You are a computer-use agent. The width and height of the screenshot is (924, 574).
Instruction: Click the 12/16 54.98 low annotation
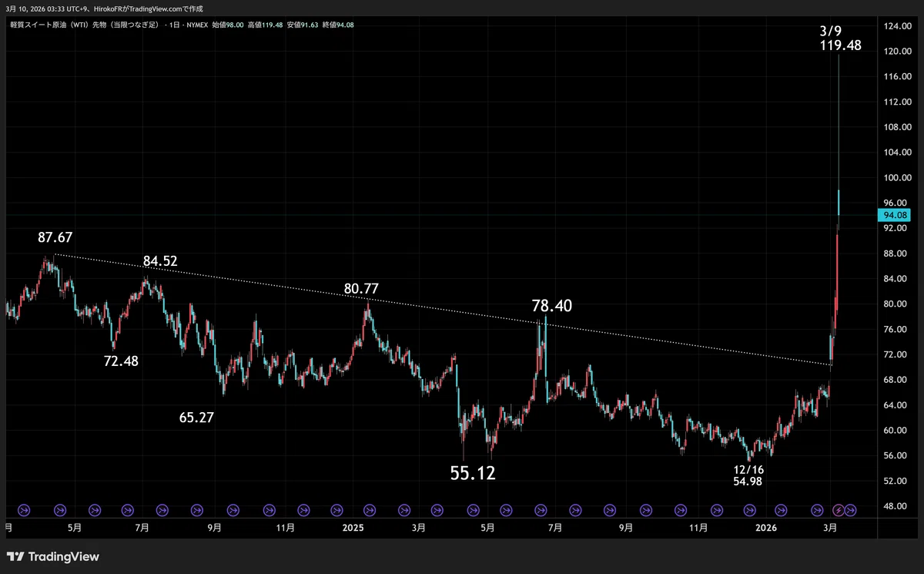749,475
